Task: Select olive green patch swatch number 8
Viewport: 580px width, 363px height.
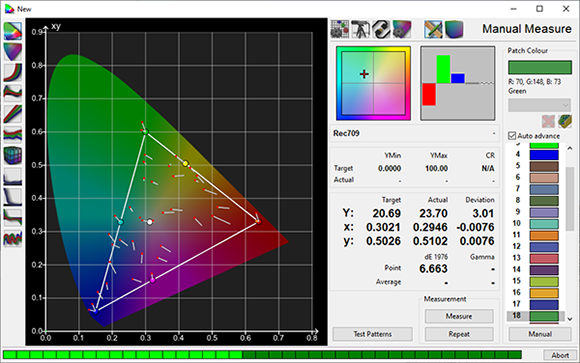Action: [x=544, y=201]
